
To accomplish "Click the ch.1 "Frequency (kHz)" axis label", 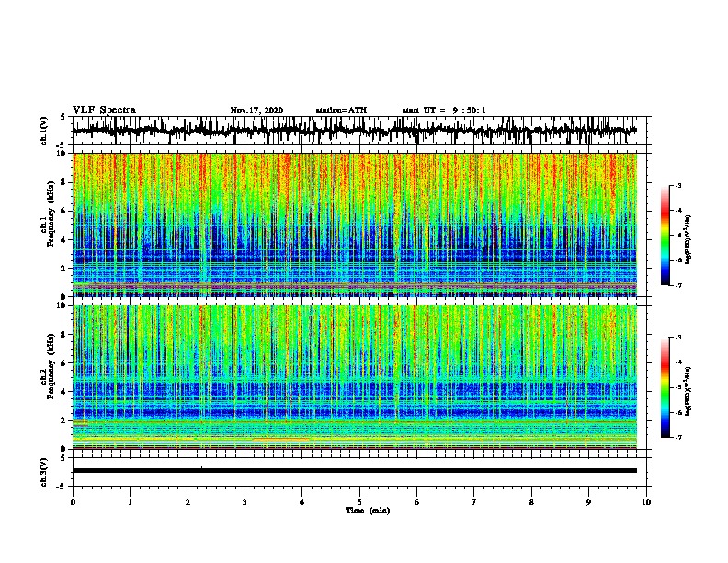I will [51, 213].
